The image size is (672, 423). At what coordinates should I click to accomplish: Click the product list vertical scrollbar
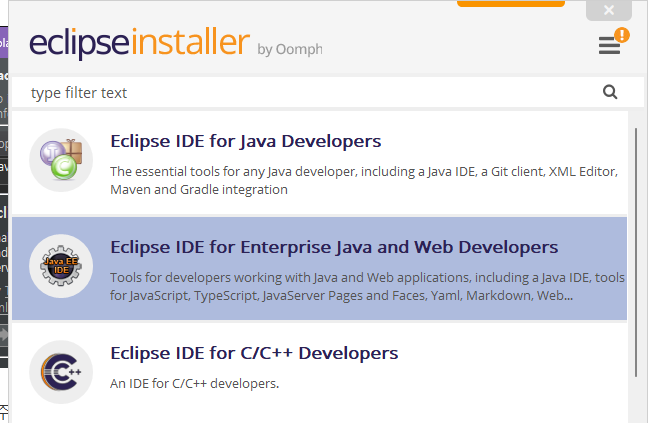(636, 252)
